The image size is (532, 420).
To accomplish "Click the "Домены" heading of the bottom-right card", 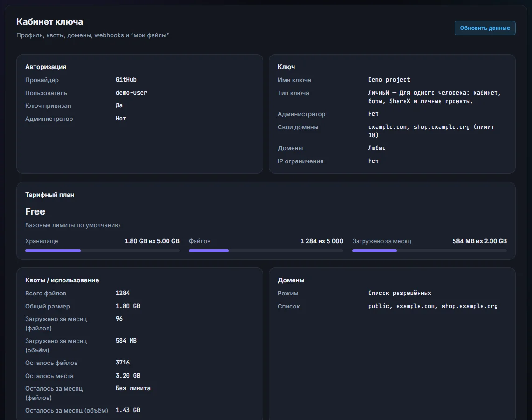I will [291, 280].
